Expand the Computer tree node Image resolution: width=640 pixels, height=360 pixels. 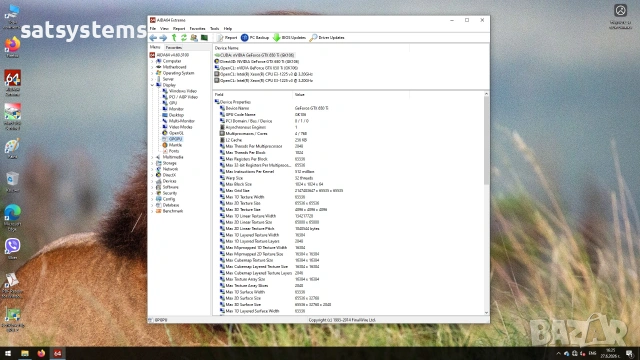click(153, 61)
